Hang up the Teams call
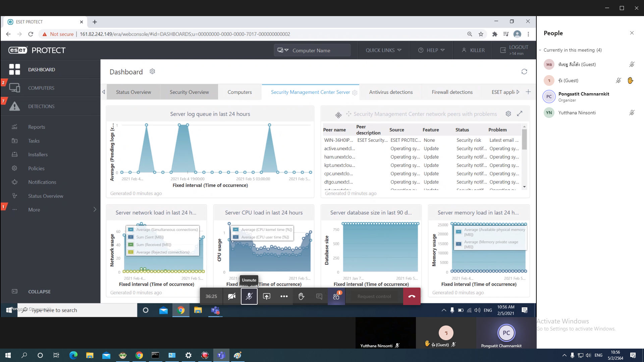This screenshot has height=362, width=644. [x=412, y=296]
